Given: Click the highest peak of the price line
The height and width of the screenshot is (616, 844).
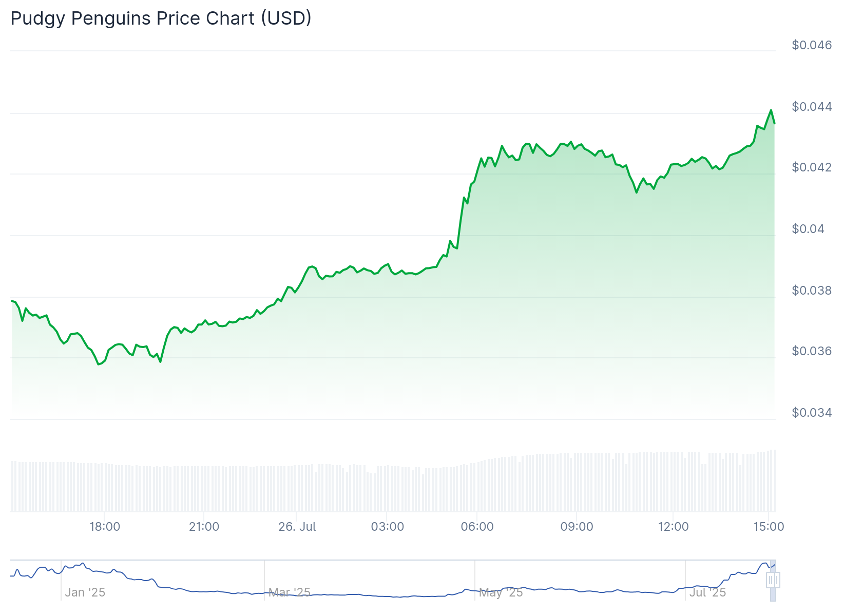Looking at the screenshot, I should click(771, 110).
